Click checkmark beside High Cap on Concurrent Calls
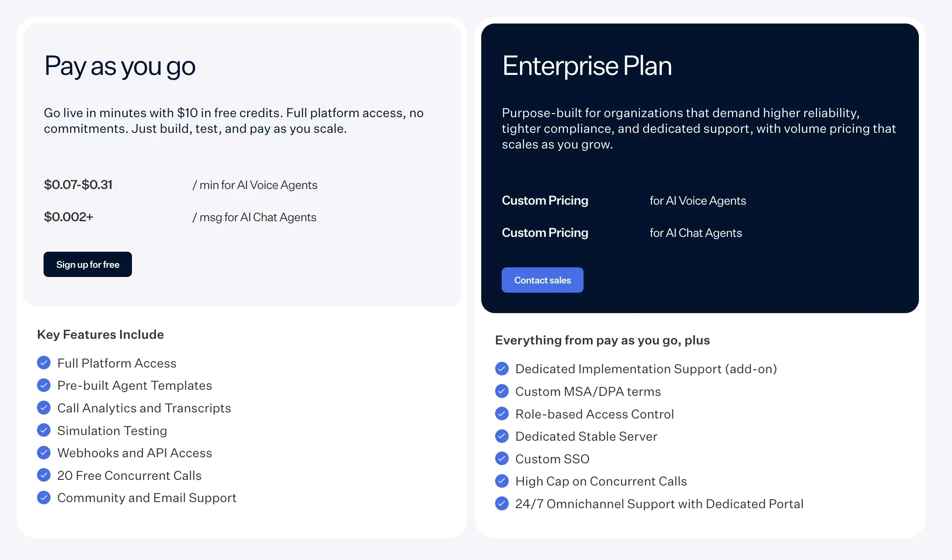The height and width of the screenshot is (560, 952). pyautogui.click(x=502, y=481)
